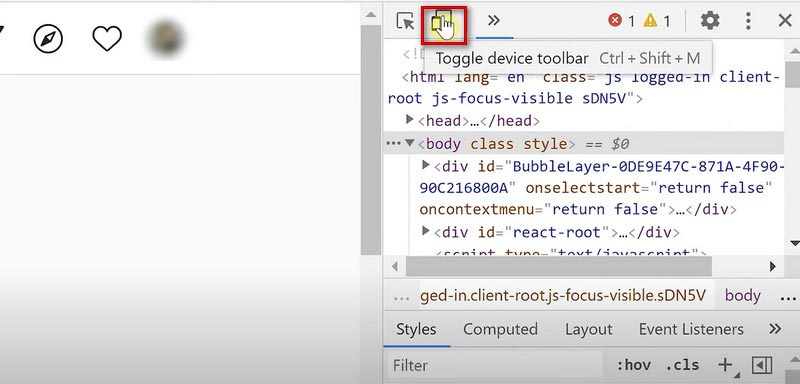Select body in the breadcrumb bar
The width and height of the screenshot is (800, 384).
click(742, 296)
